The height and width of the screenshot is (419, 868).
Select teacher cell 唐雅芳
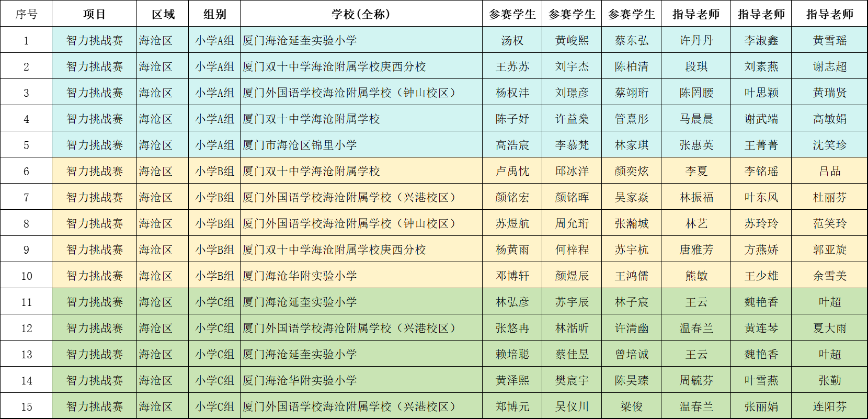pos(696,250)
